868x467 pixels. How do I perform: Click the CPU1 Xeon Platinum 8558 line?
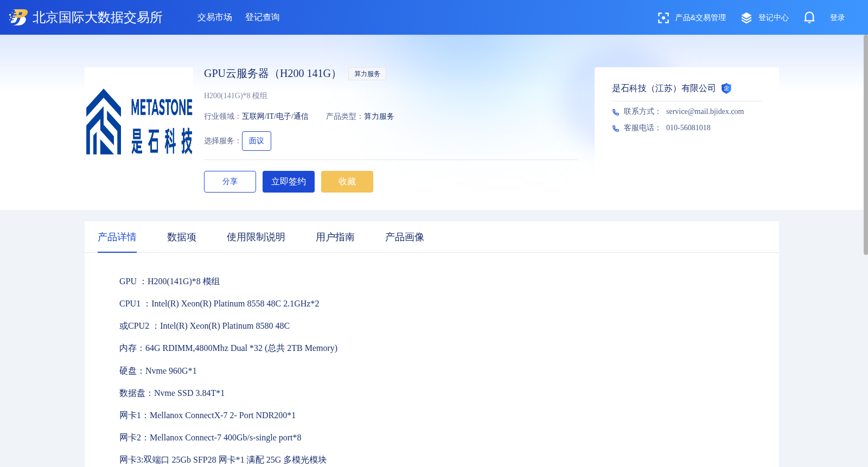[x=219, y=304]
